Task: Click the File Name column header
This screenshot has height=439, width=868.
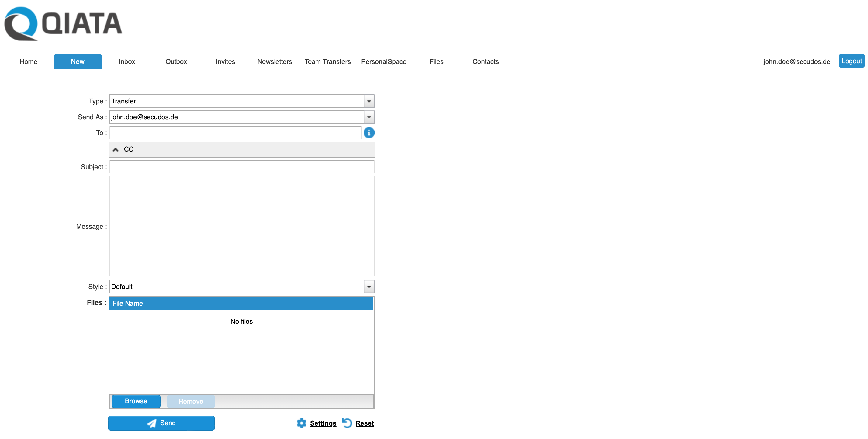Action: pos(236,303)
